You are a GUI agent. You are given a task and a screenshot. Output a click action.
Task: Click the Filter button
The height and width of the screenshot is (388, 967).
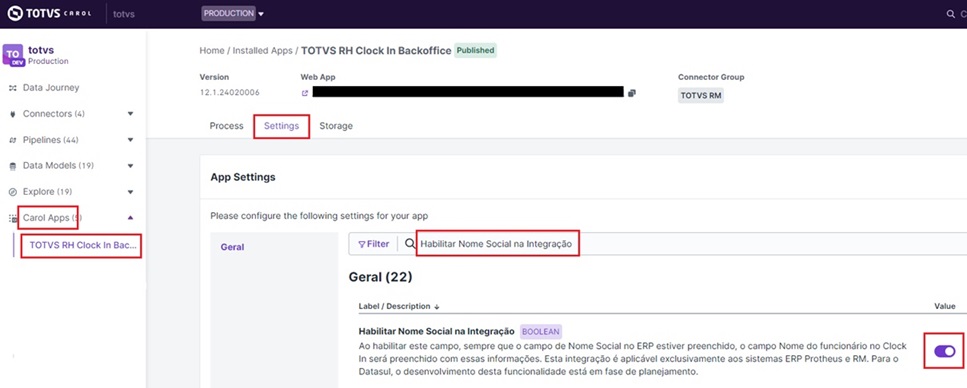coord(374,244)
